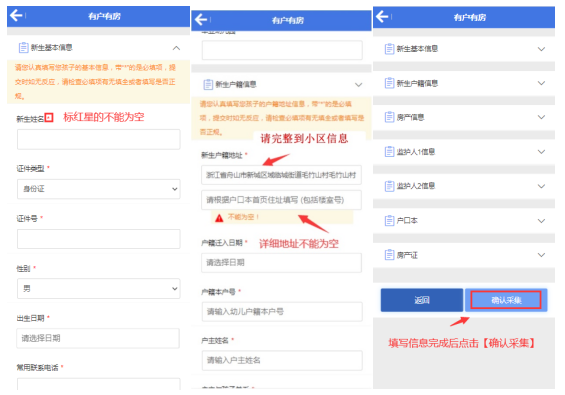Open the 出生日期 date picker field
The height and width of the screenshot is (395, 565).
tap(98, 338)
